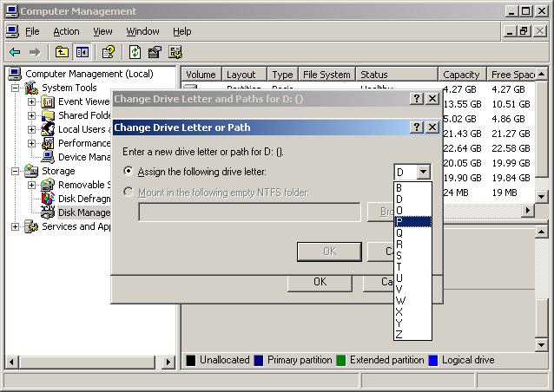Click the Computer Management title bar icon
This screenshot has height=392, width=554.
(11, 11)
